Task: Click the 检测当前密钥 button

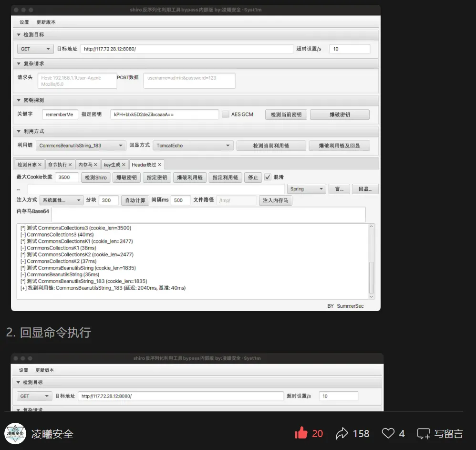Action: (x=286, y=115)
